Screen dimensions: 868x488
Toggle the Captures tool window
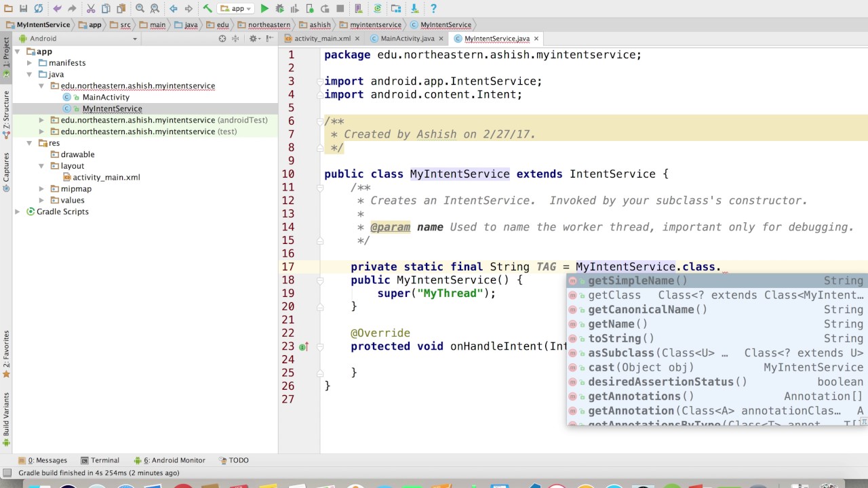(6, 171)
